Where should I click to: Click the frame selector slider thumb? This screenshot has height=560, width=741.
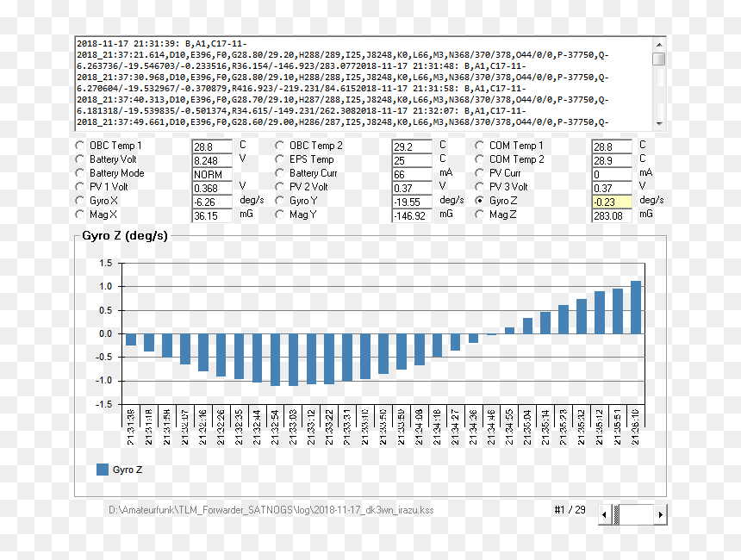[616, 514]
